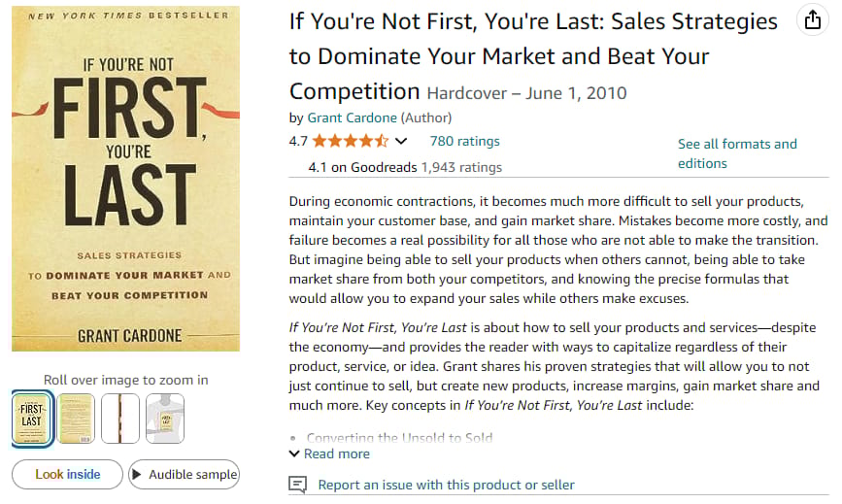This screenshot has height=504, width=842.
Task: Click See all formats and editions
Action: (x=737, y=153)
